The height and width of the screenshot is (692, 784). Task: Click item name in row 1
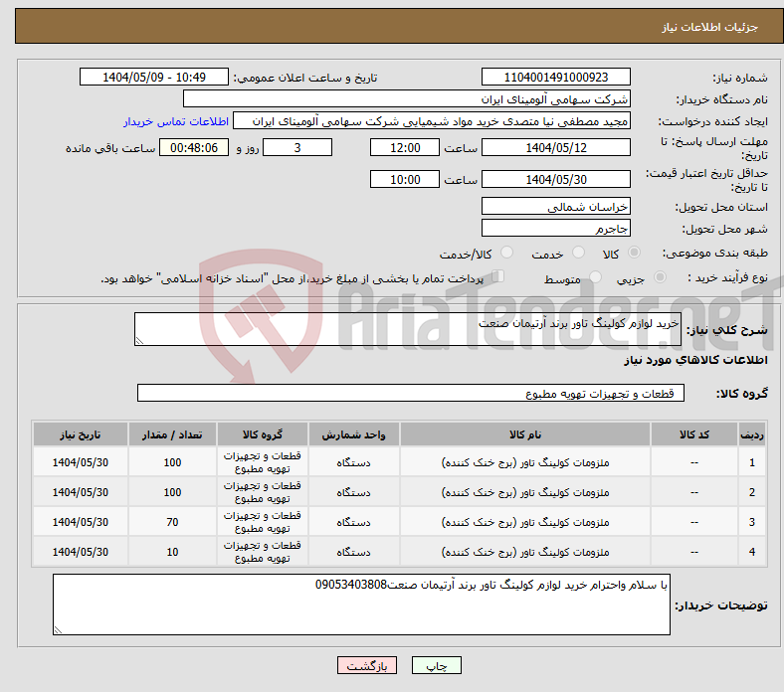point(525,462)
